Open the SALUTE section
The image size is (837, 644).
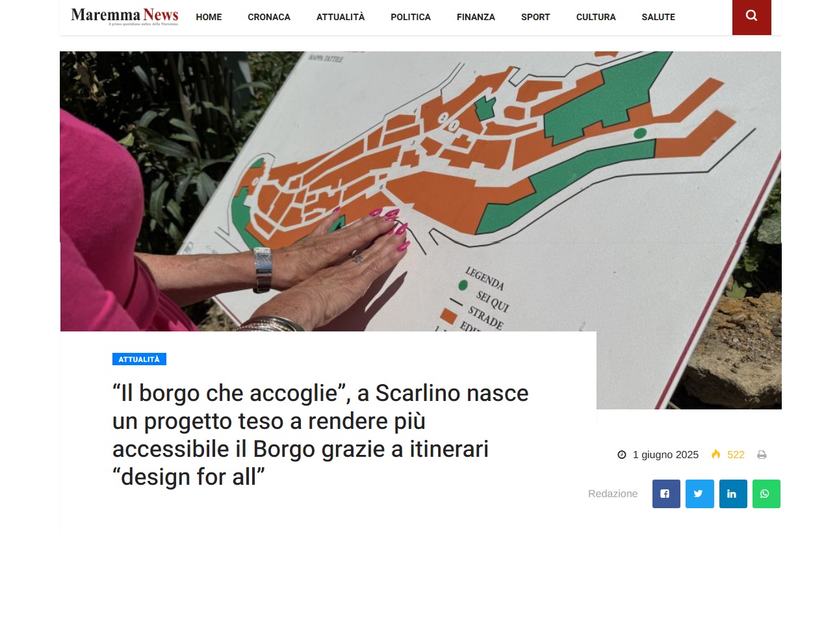tap(658, 17)
